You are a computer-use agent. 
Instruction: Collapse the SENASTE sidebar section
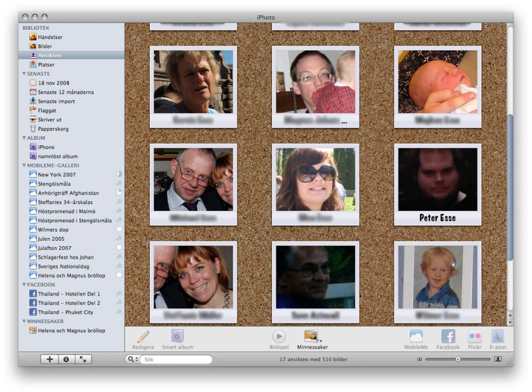[x=24, y=74]
